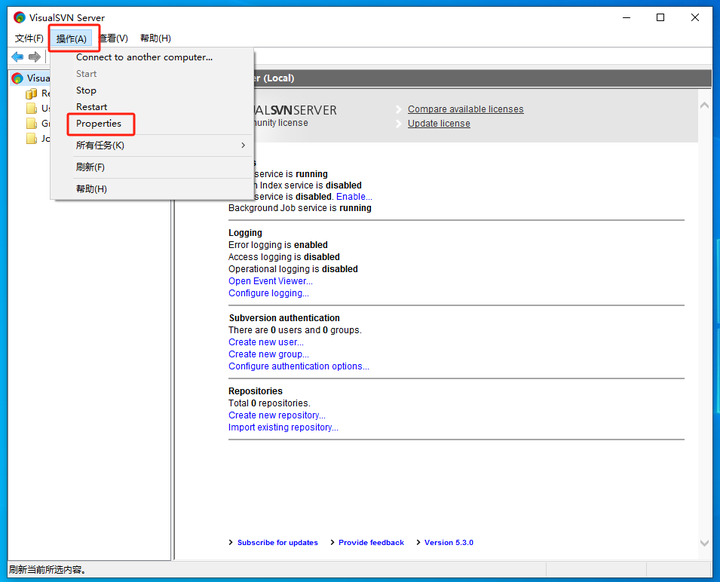Click Create new user... link
The image size is (720, 582).
tap(266, 342)
